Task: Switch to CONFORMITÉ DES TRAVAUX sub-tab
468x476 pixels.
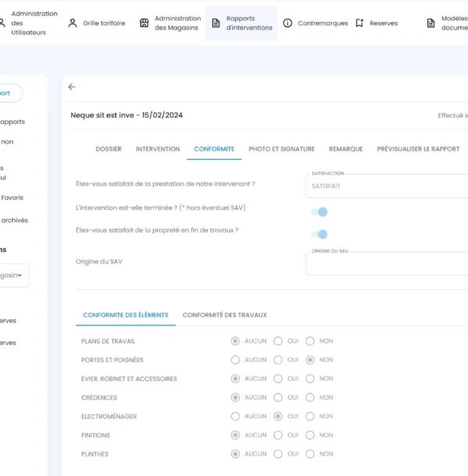Action: coord(225,315)
